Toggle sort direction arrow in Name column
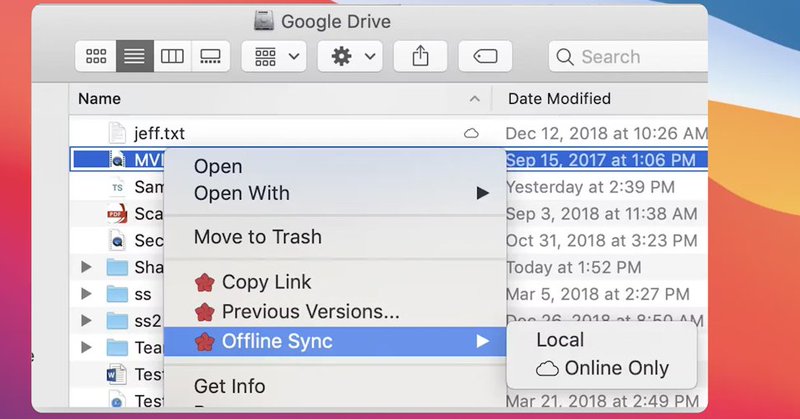Image resolution: width=800 pixels, height=419 pixels. (x=474, y=99)
